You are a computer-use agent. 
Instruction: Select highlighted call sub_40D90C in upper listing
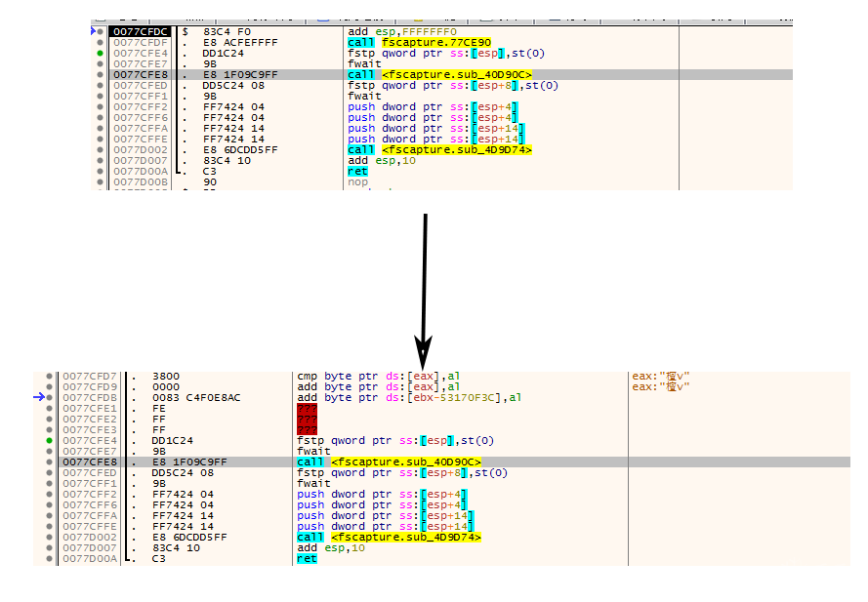pos(439,75)
